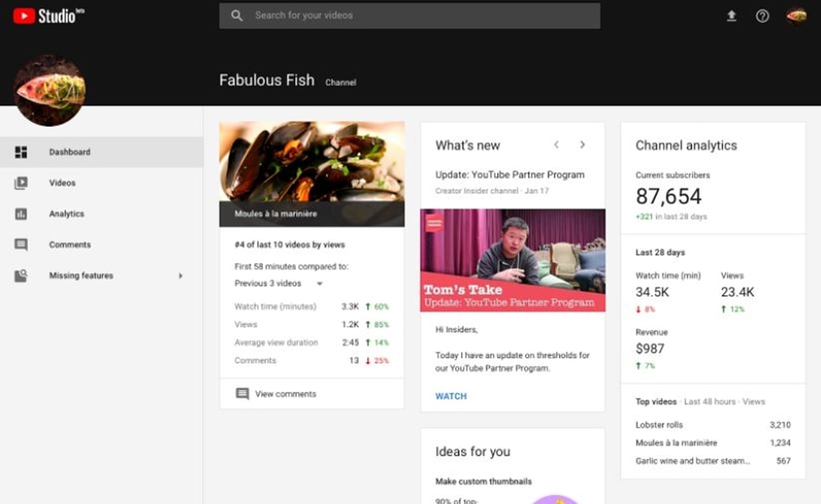Open Missing features in the sidebar

[x=102, y=275]
